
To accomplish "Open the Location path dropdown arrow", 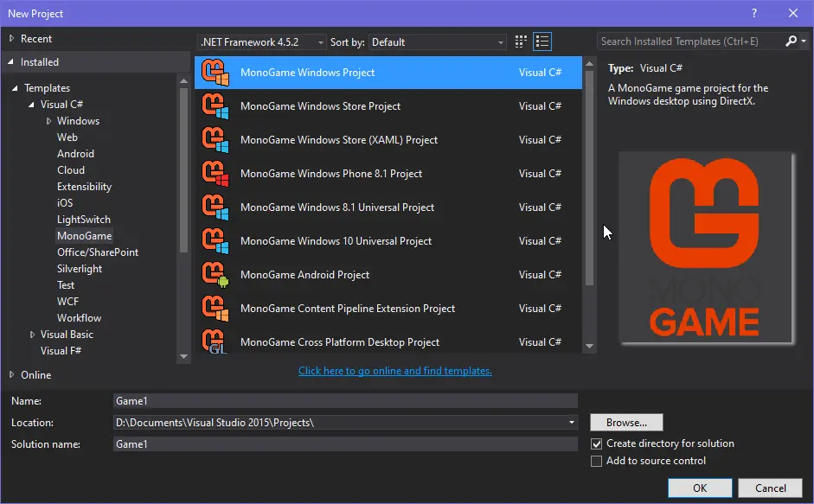I will (x=571, y=423).
